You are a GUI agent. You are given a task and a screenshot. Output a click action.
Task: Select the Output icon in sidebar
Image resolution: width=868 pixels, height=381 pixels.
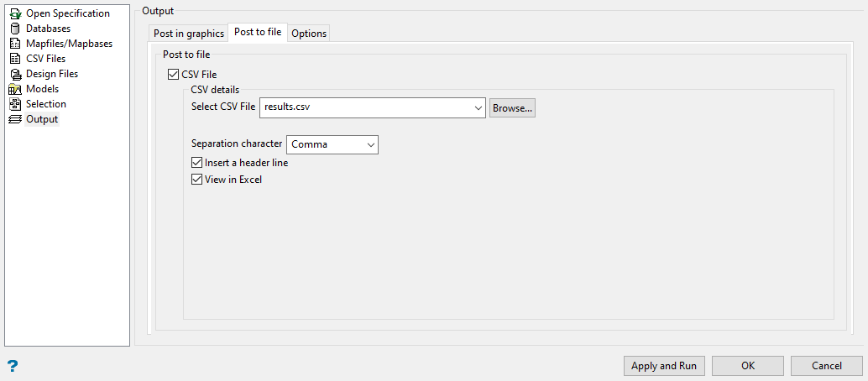(14, 119)
